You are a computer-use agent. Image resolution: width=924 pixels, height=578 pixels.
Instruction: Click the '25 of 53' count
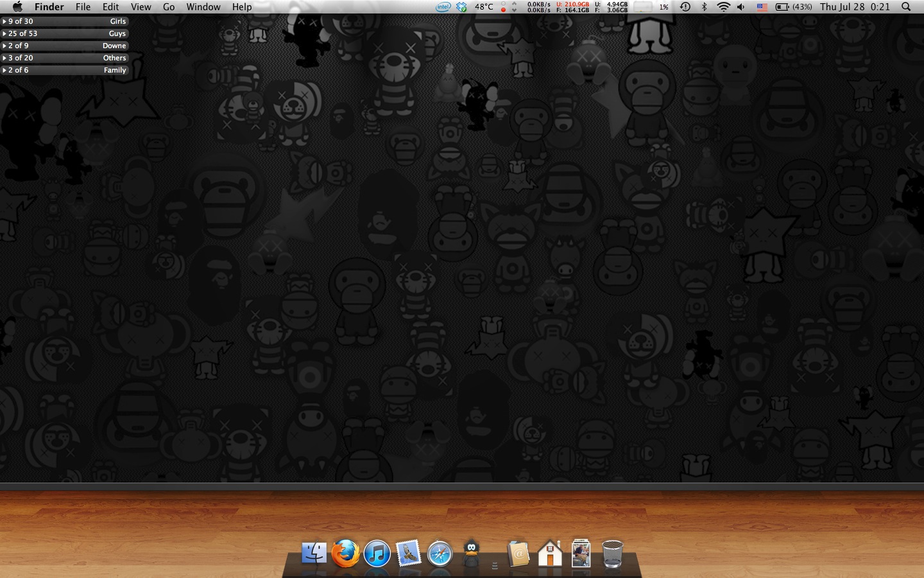coord(23,33)
